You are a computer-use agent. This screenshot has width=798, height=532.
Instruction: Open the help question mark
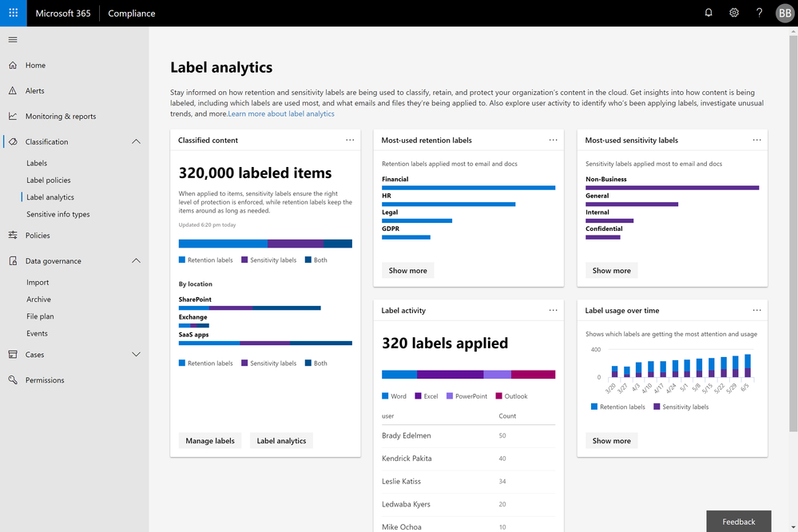pos(760,13)
